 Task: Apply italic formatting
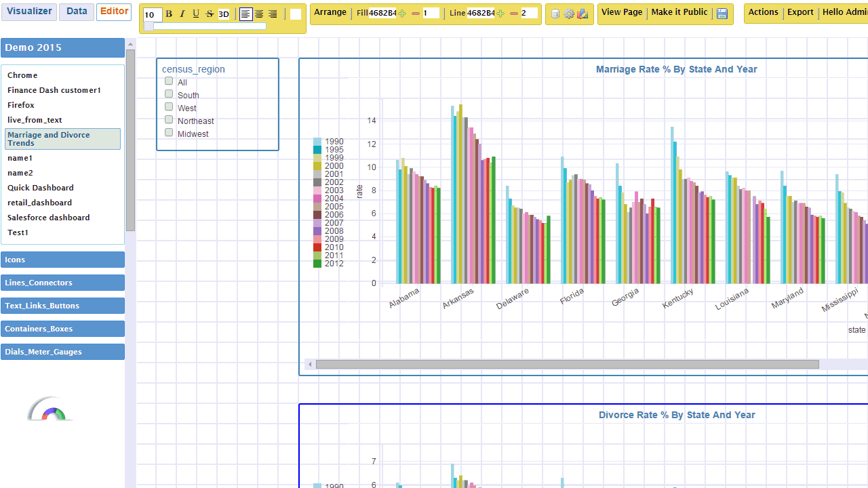point(182,14)
